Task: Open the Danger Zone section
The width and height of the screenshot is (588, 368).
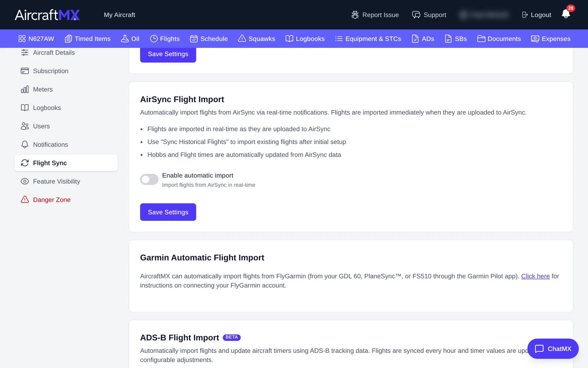Action: click(x=66, y=200)
